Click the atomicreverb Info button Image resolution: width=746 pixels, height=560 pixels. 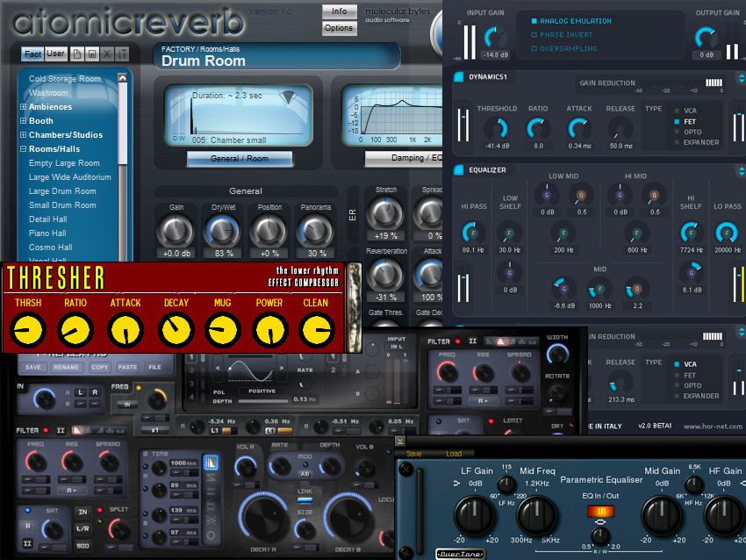340,11
